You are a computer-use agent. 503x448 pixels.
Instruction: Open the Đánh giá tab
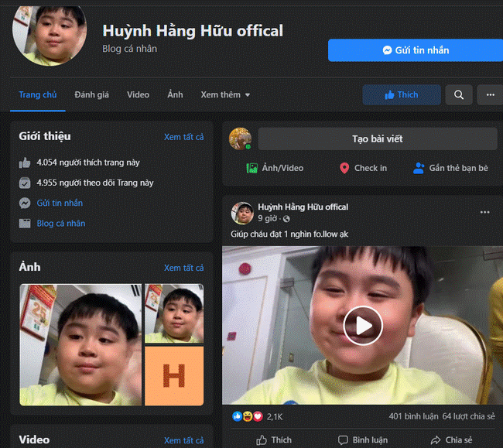[x=91, y=95]
